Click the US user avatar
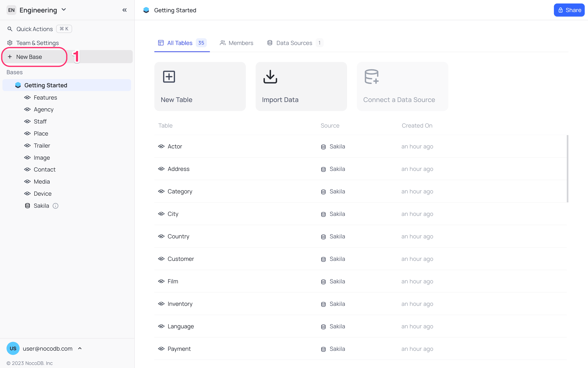Image resolution: width=588 pixels, height=368 pixels. click(x=13, y=349)
